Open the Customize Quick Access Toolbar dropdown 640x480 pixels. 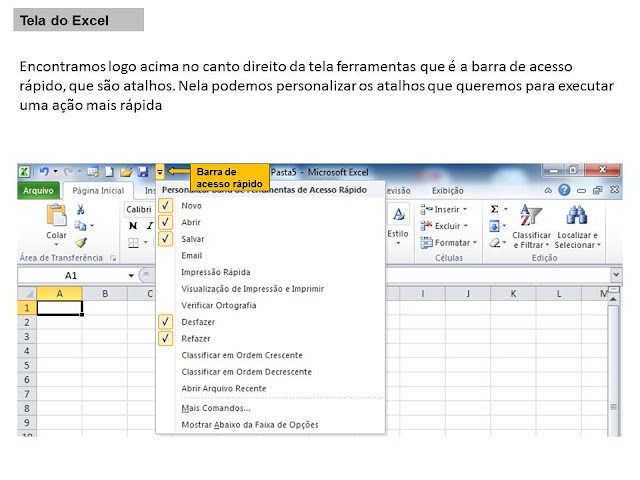[x=160, y=172]
